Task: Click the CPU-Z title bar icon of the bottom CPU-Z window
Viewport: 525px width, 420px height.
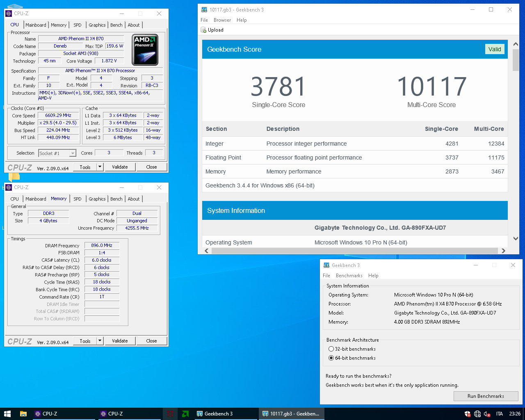Action: pos(9,187)
